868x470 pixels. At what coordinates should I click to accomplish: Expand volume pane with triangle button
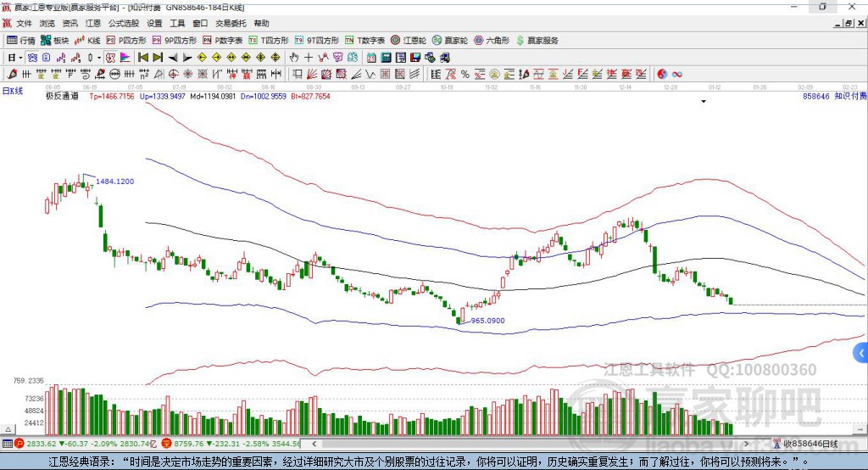pyautogui.click(x=8, y=429)
